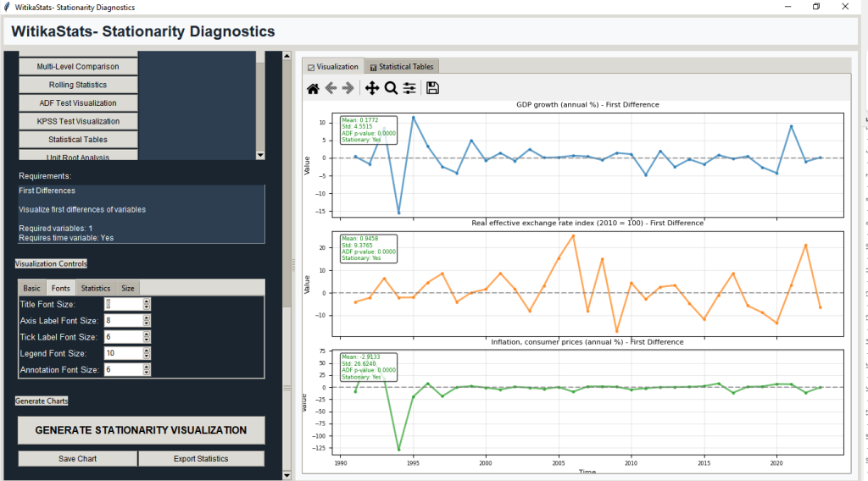868x481 pixels.
Task: Select the Pan axes tool
Action: [372, 88]
